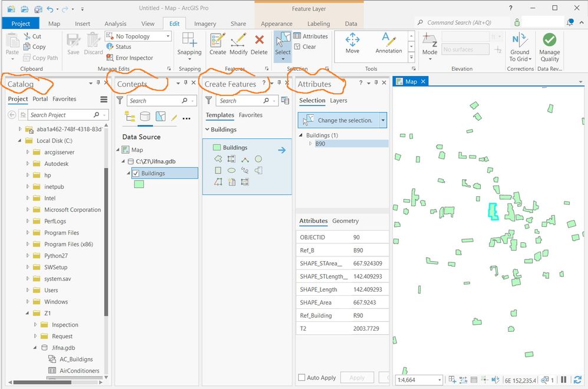Open the Edit ribbon tab

[x=174, y=23]
